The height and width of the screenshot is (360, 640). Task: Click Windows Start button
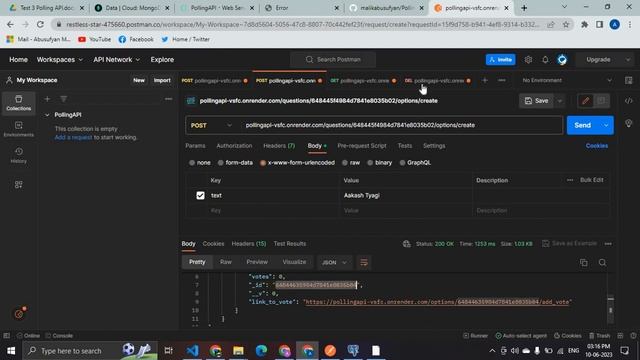point(11,350)
